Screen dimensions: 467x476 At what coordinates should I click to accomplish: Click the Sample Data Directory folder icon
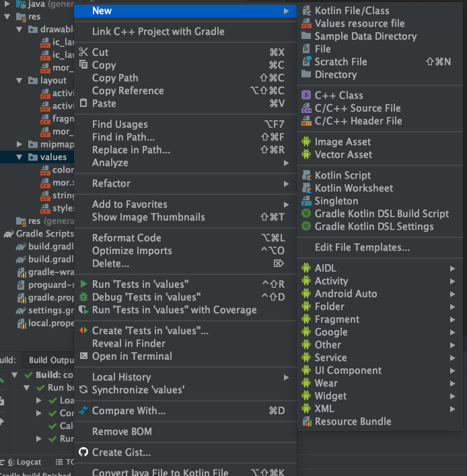click(x=306, y=36)
